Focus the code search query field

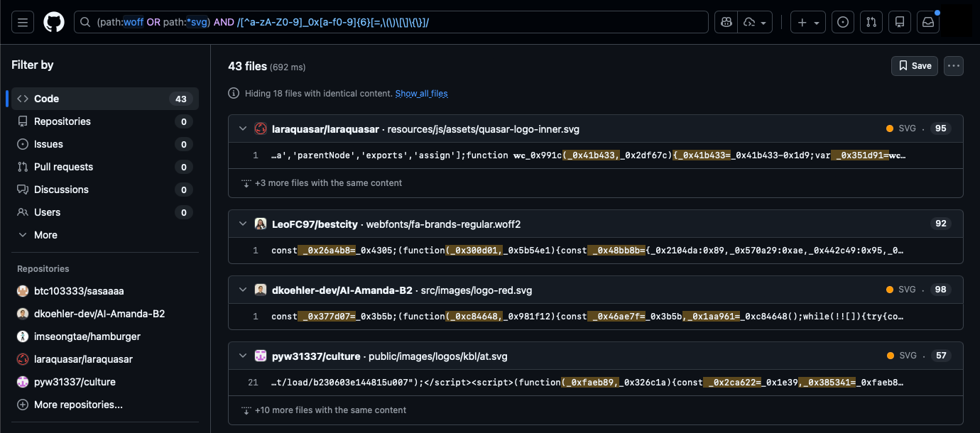391,22
